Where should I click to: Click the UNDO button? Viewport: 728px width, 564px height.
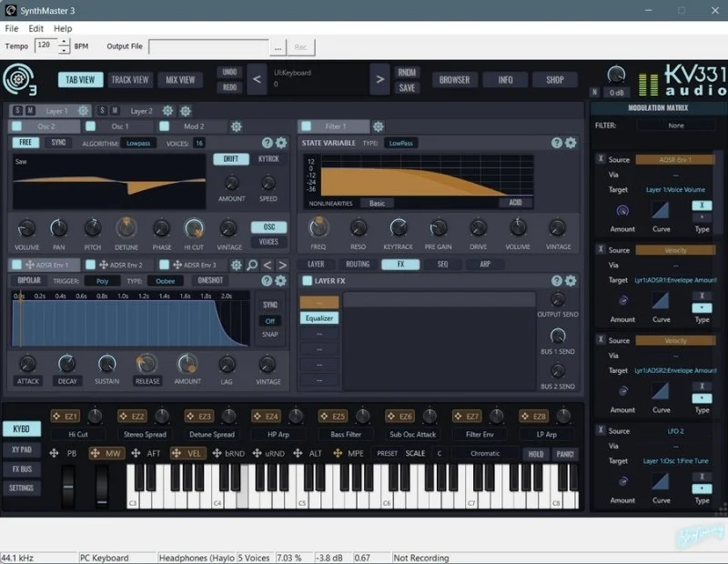229,72
